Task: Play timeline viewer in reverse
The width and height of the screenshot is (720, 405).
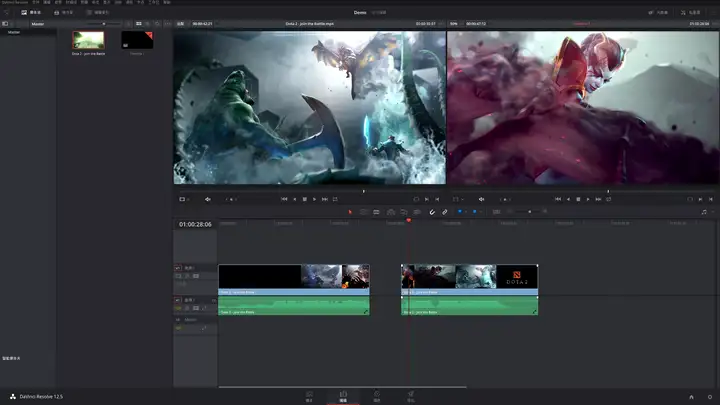Action: (568, 199)
